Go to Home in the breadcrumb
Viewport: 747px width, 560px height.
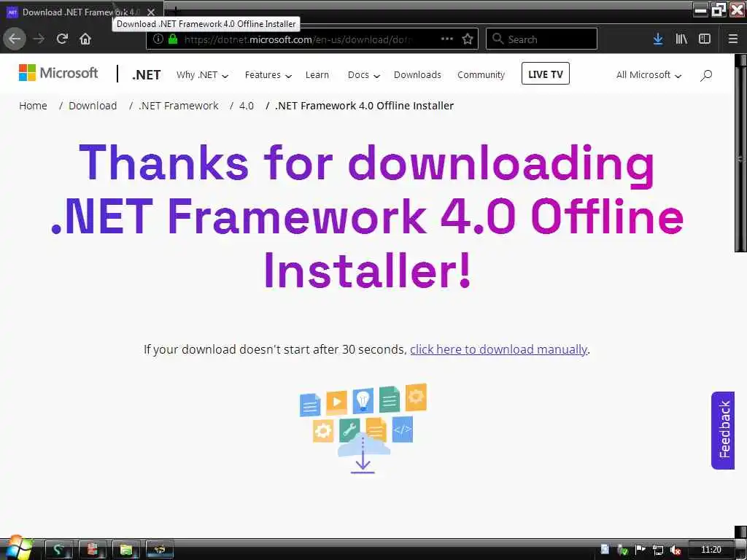tap(33, 106)
